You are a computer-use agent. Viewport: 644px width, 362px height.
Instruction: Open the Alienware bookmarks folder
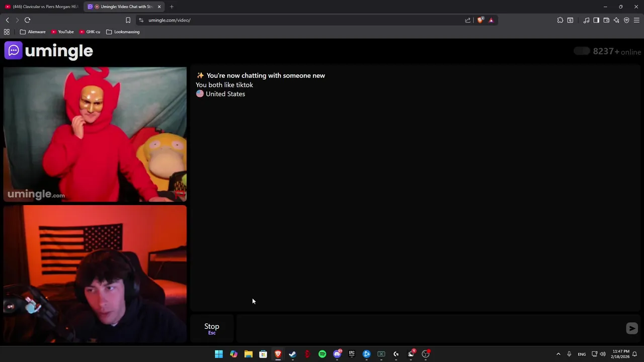[33, 32]
